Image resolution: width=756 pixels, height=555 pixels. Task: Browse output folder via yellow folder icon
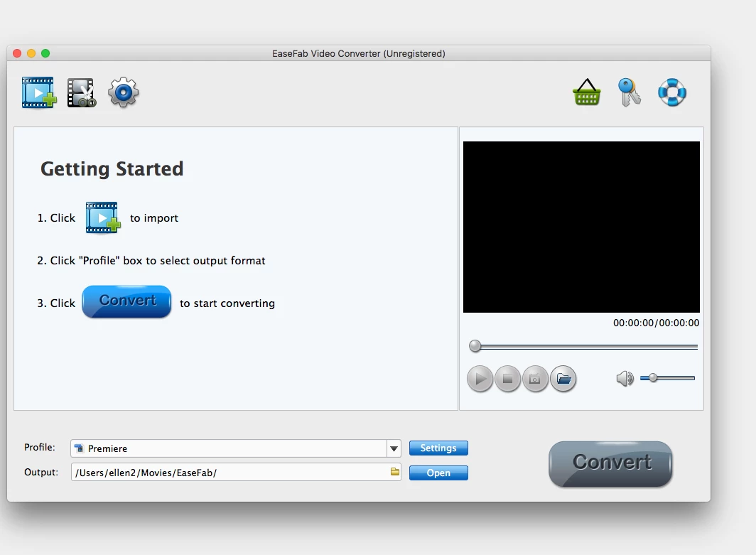coord(395,472)
